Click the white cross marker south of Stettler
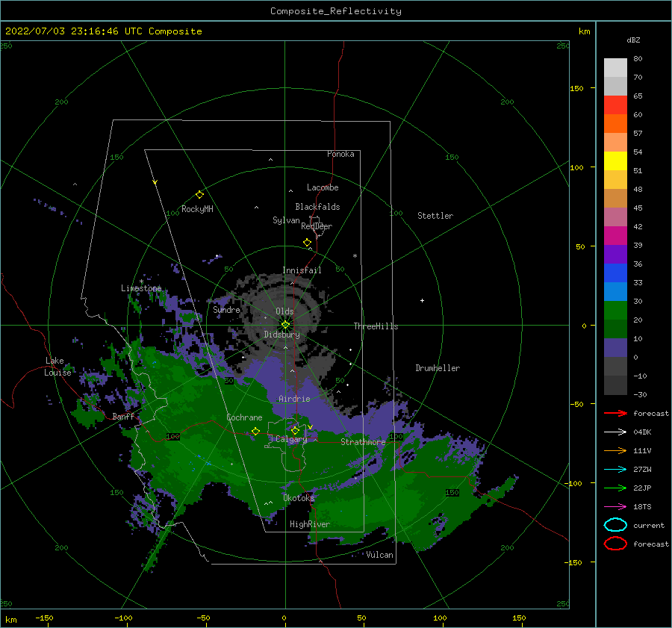Image resolution: width=672 pixels, height=628 pixels. [422, 300]
